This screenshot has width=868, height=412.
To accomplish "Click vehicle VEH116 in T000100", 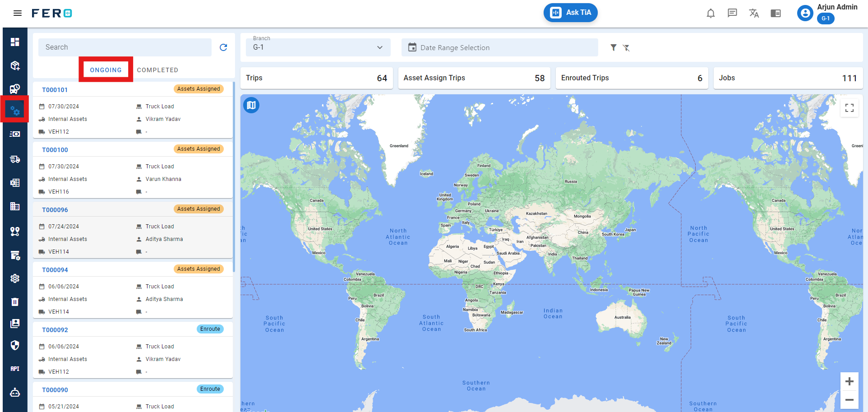I will point(59,192).
